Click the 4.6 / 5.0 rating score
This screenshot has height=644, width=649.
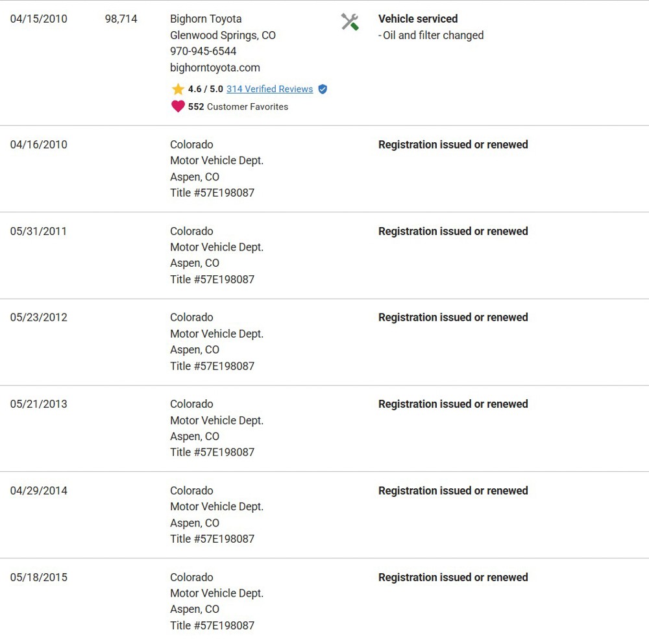coord(205,89)
